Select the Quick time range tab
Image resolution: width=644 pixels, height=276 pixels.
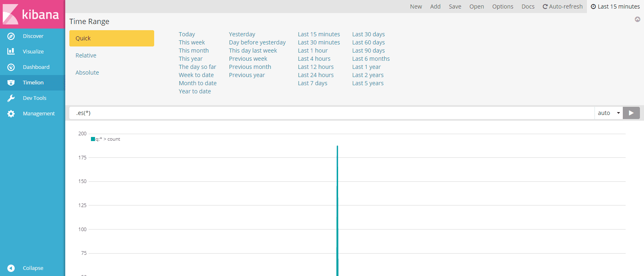coord(112,38)
